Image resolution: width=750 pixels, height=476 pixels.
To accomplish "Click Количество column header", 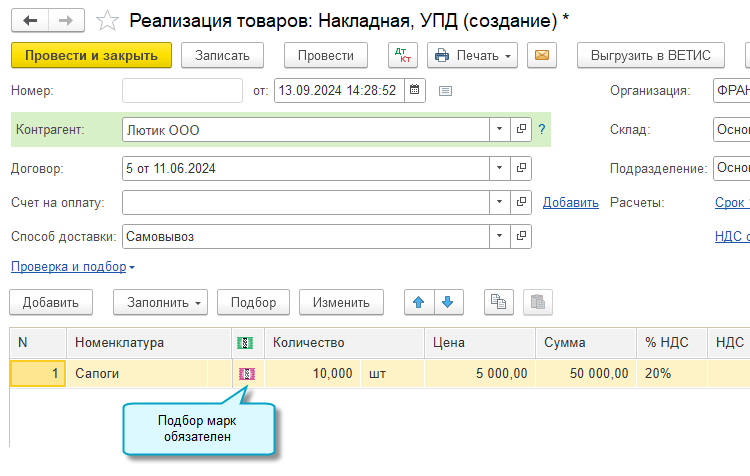I will pyautogui.click(x=344, y=343).
